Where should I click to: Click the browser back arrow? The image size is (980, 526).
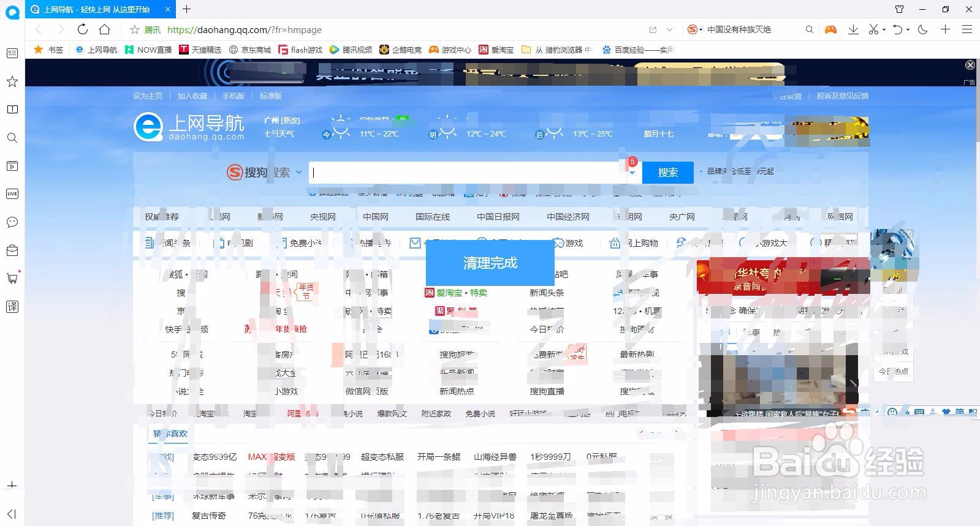39,29
